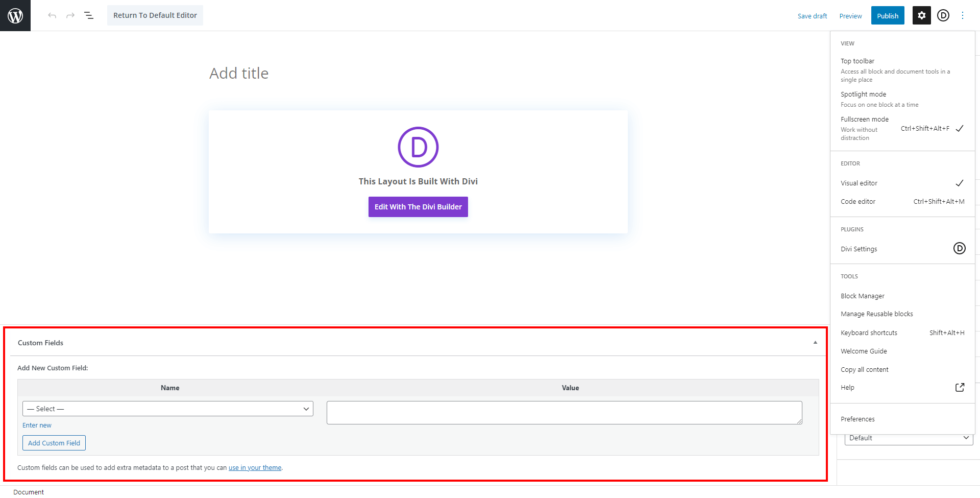This screenshot has width=980, height=498.
Task: Collapse the Custom Fields panel arrow
Action: pos(815,343)
